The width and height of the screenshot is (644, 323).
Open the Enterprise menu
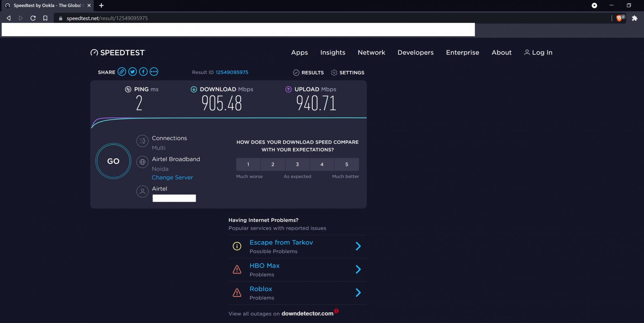tap(462, 52)
